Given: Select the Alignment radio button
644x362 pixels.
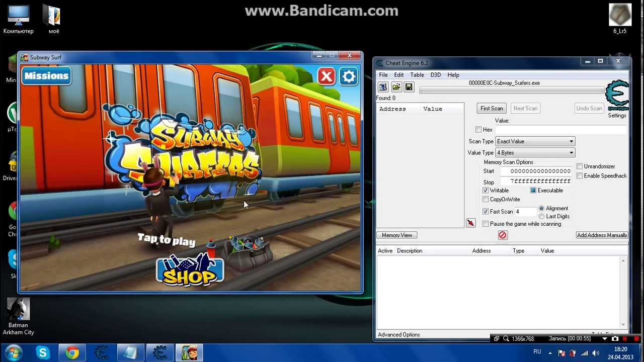Looking at the screenshot, I should point(541,208).
